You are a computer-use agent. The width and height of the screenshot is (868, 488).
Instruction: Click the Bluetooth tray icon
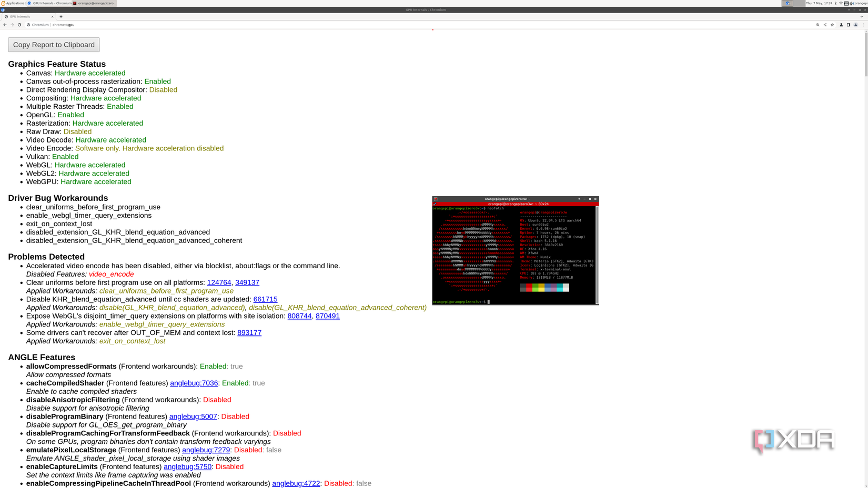point(835,3)
